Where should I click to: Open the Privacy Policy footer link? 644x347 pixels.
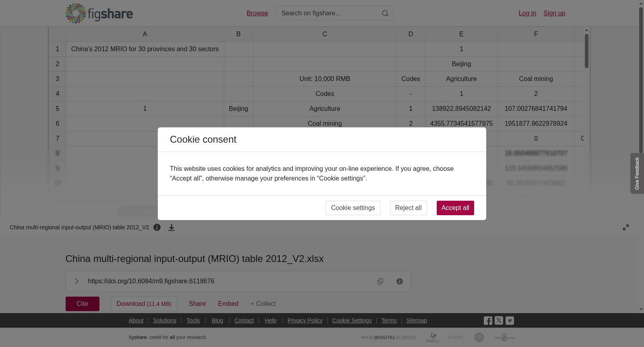tap(305, 320)
